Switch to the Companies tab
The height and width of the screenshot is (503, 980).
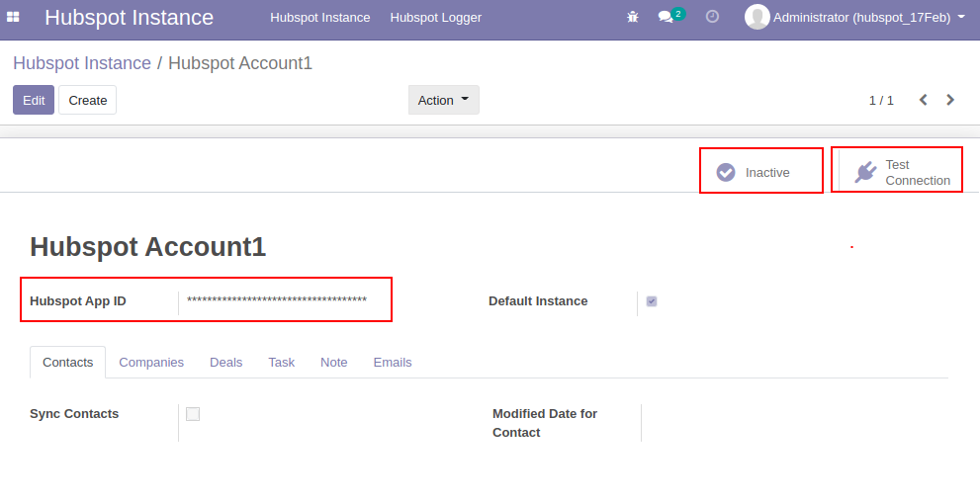(x=151, y=363)
